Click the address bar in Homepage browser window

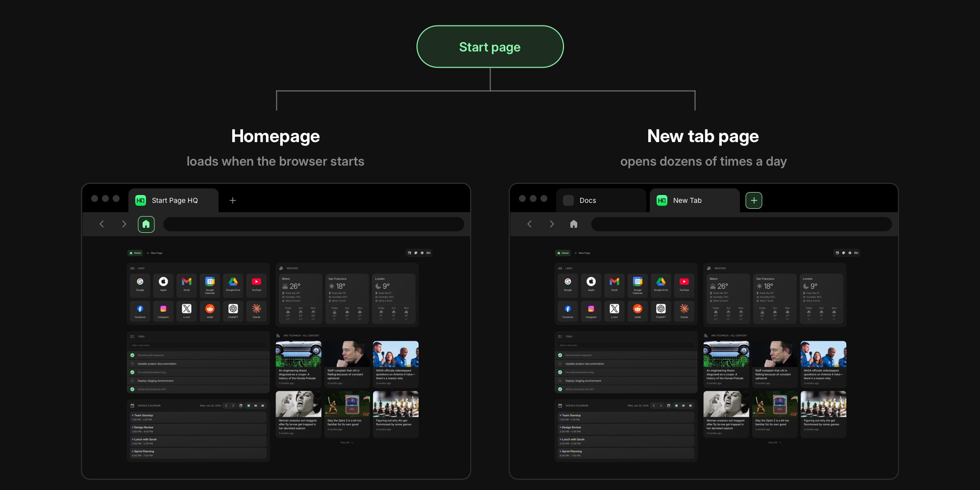314,224
